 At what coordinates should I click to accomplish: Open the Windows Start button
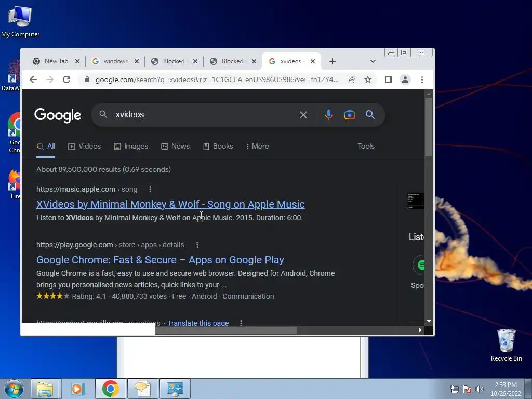click(14, 389)
